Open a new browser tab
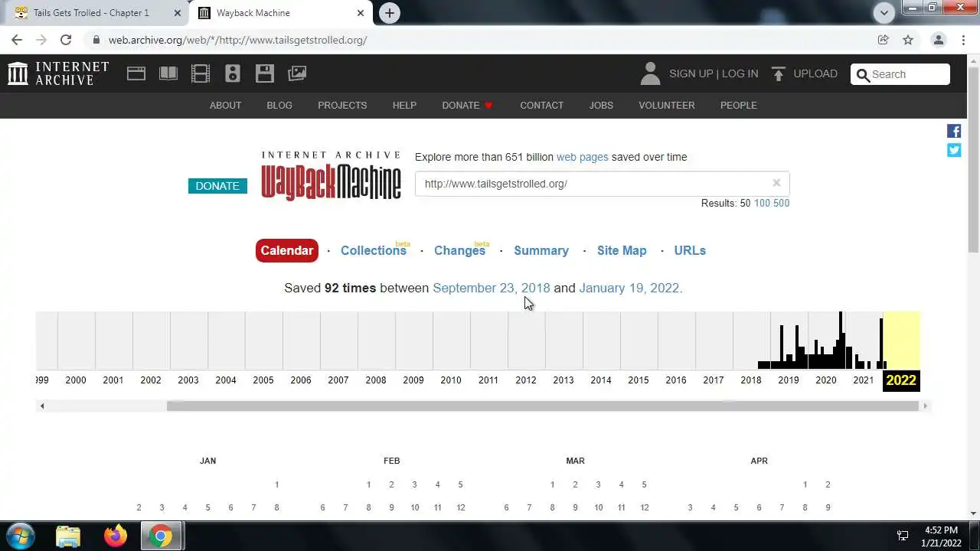 pyautogui.click(x=390, y=13)
